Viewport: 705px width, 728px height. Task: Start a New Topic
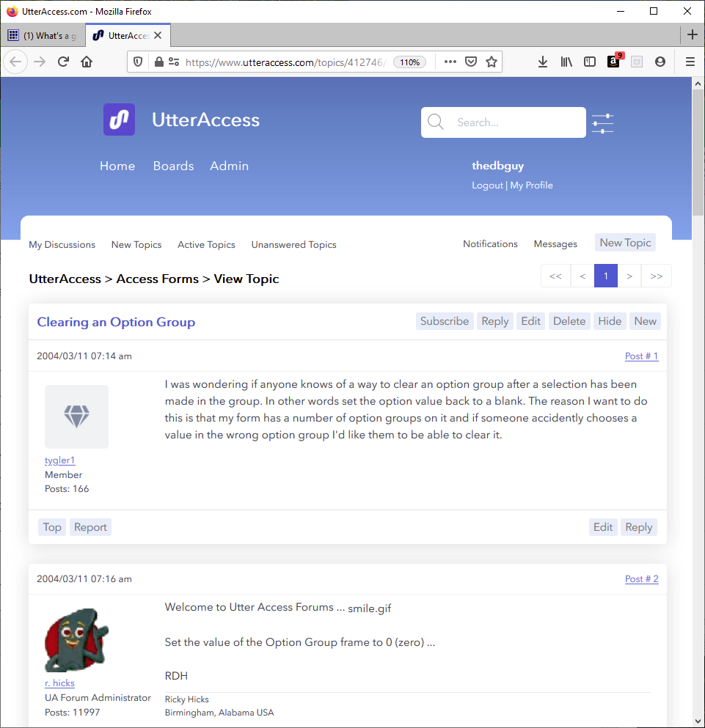[x=625, y=243]
